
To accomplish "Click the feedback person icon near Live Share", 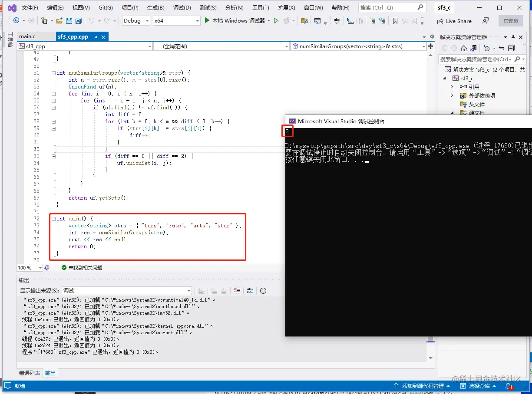I will pos(486,21).
